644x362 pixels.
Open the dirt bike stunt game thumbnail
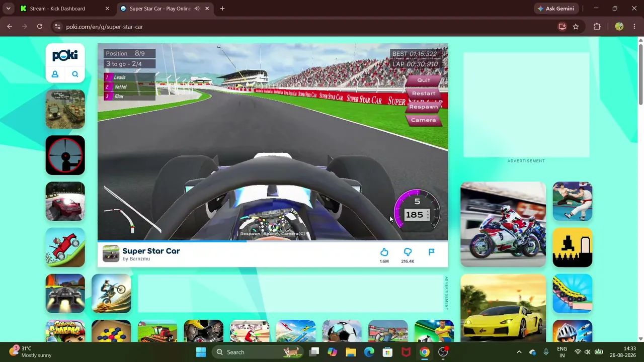click(111, 294)
